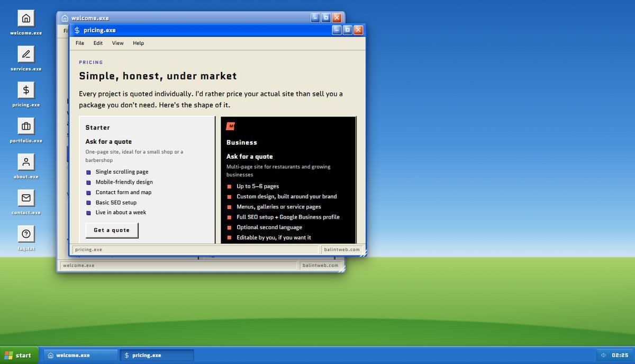Click balintweb.com in welcome.exe status bar
The width and height of the screenshot is (635, 364).
320,266
